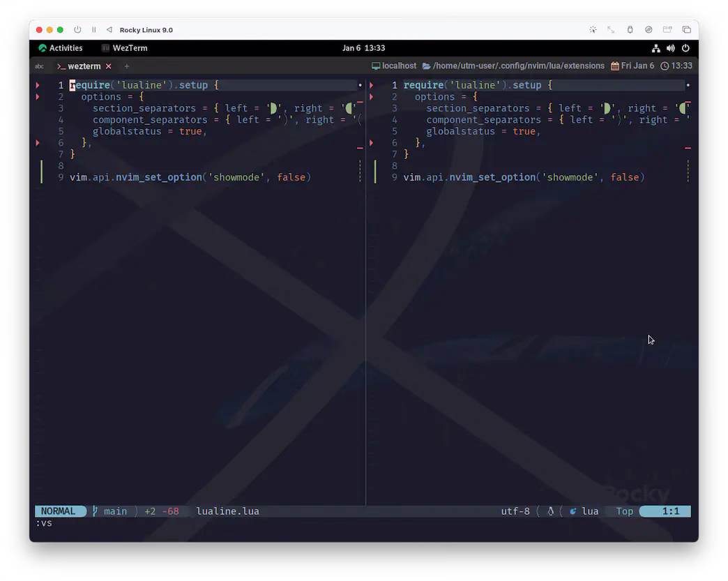
Task: Click line number 8 in left pane
Action: point(61,166)
